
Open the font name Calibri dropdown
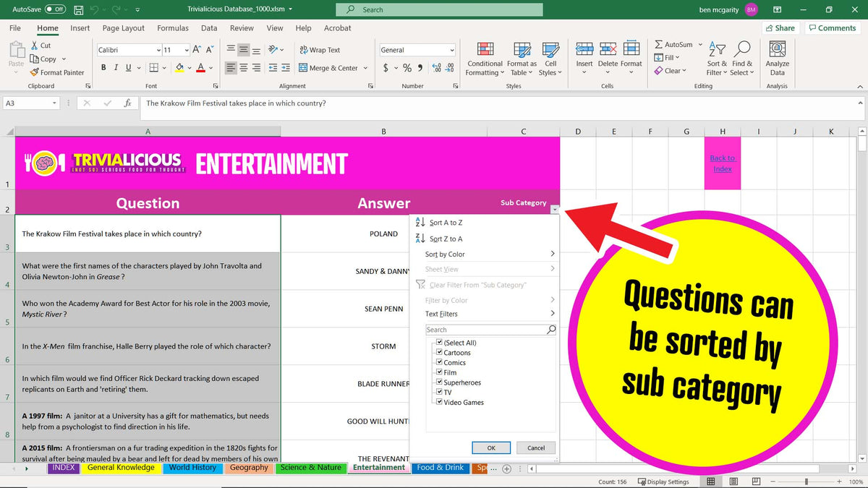(158, 50)
